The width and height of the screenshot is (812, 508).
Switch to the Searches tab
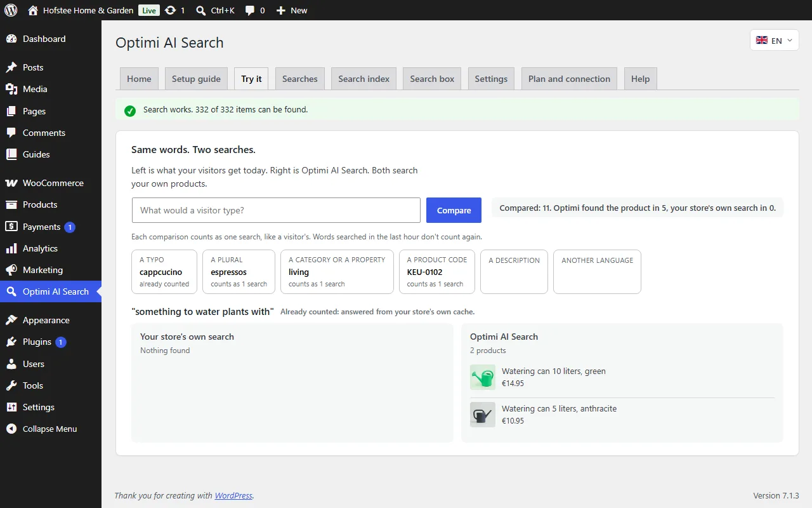pos(300,79)
